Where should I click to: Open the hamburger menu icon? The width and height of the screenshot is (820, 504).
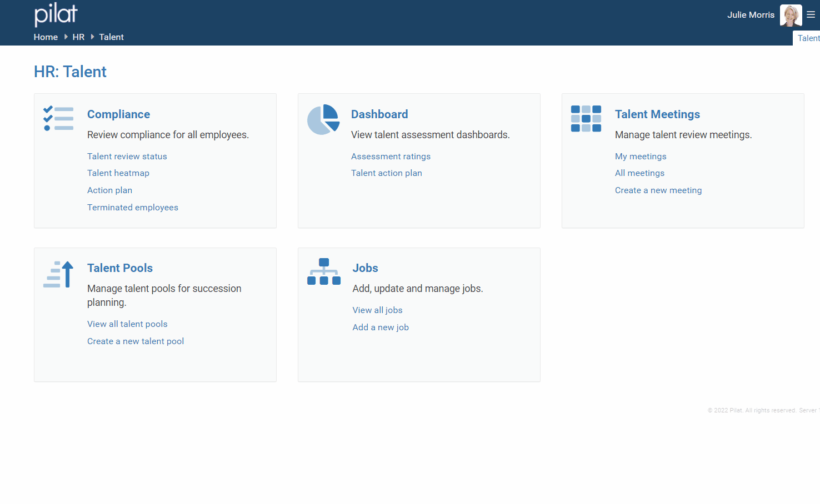811,15
